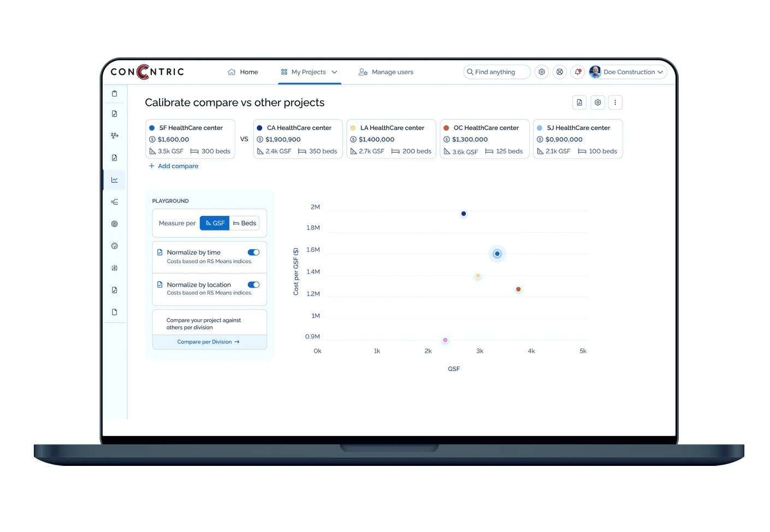Expand the My Projects dropdown chevron
The image size is (770, 532).
click(334, 72)
